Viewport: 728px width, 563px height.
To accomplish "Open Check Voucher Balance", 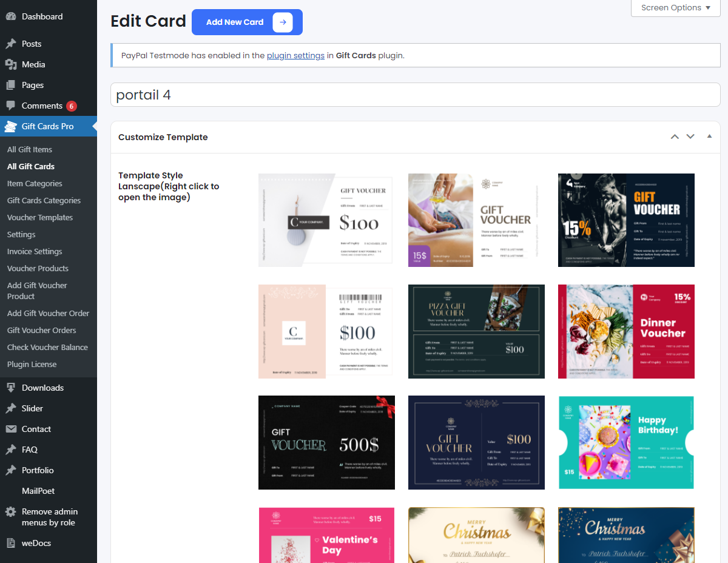I will (47, 347).
